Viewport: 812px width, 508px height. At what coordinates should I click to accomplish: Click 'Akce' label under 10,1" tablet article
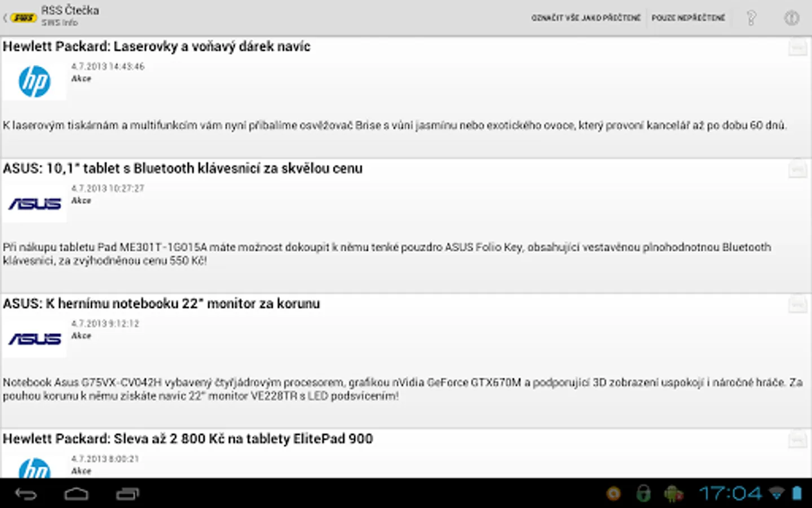[81, 201]
